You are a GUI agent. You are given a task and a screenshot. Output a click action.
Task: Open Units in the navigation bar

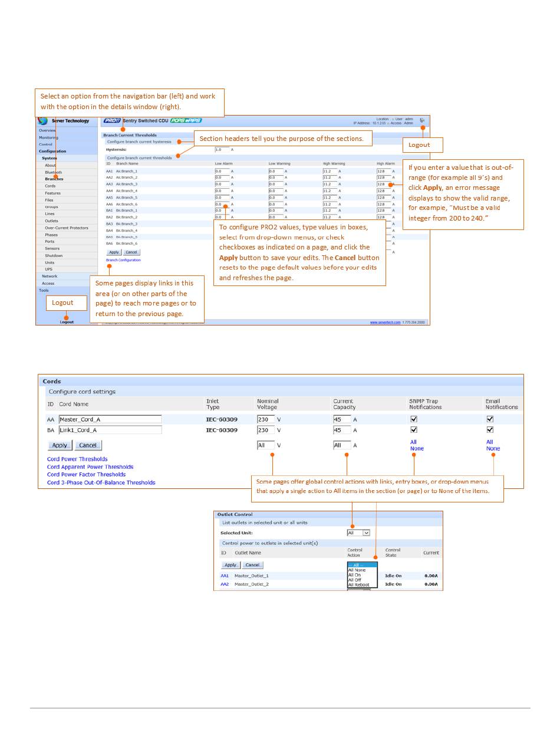(50, 262)
